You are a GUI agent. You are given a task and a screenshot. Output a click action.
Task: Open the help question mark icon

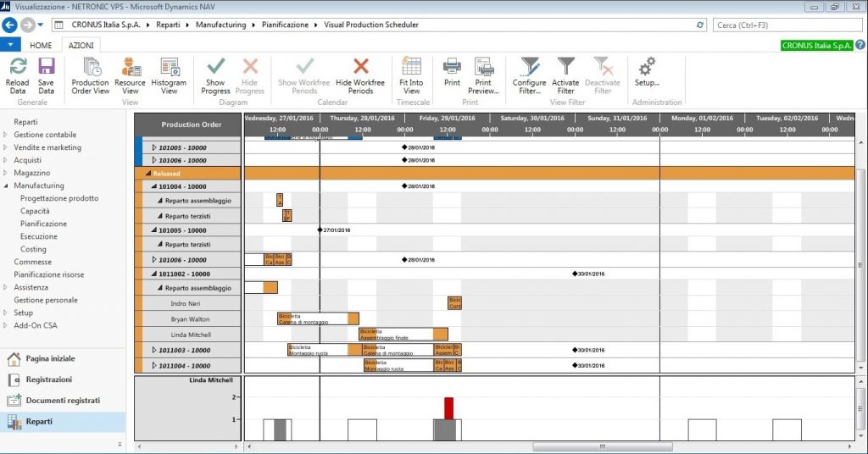click(860, 46)
